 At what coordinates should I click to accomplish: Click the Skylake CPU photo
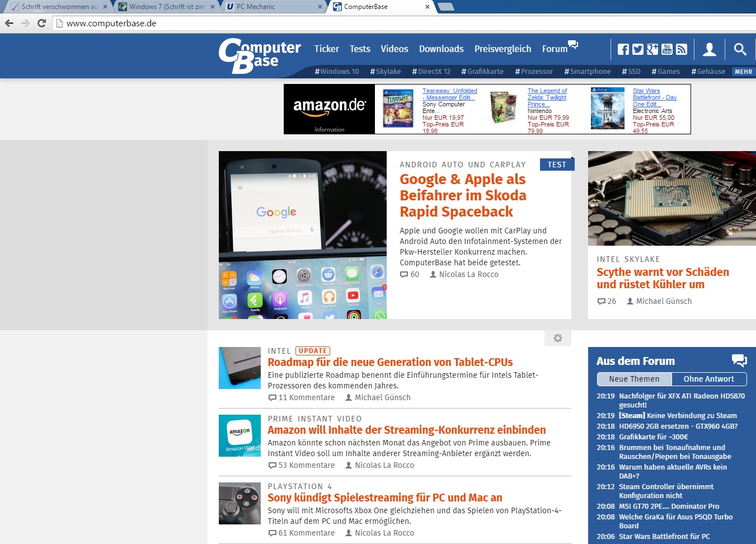672,198
